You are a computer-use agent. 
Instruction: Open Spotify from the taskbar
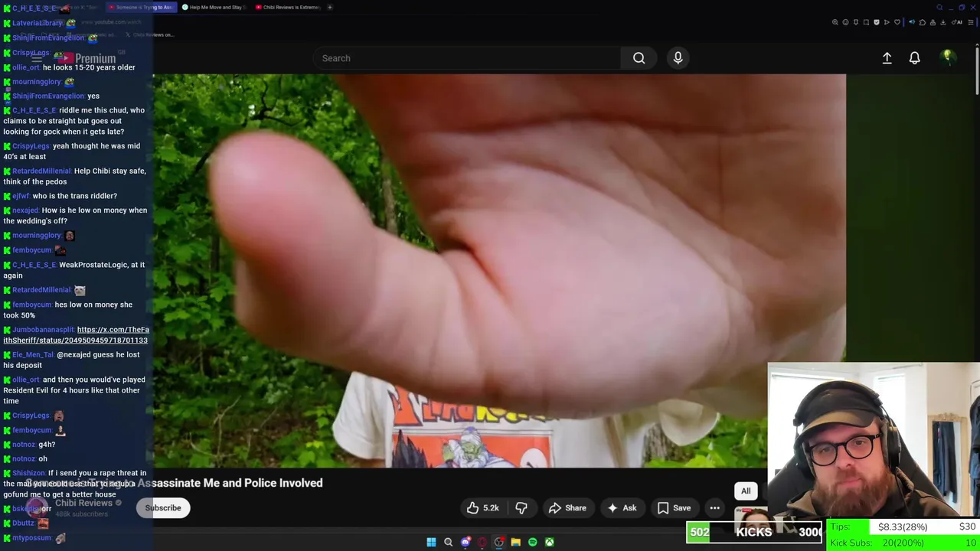532,542
